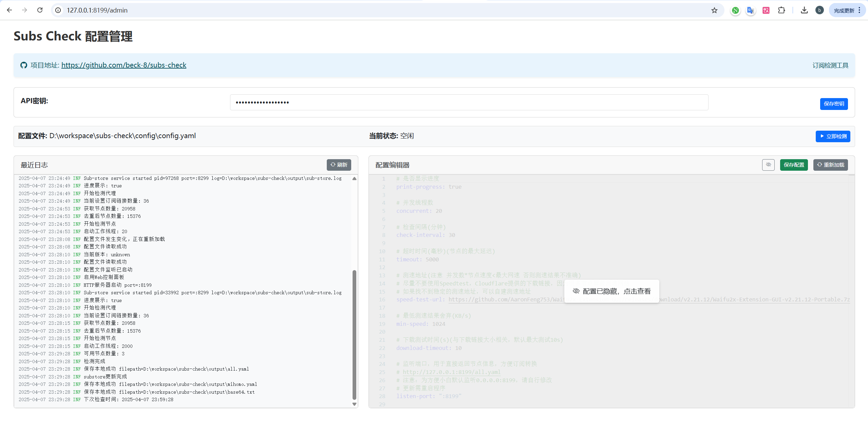
Task: Open the browser profile avatar
Action: point(819,10)
